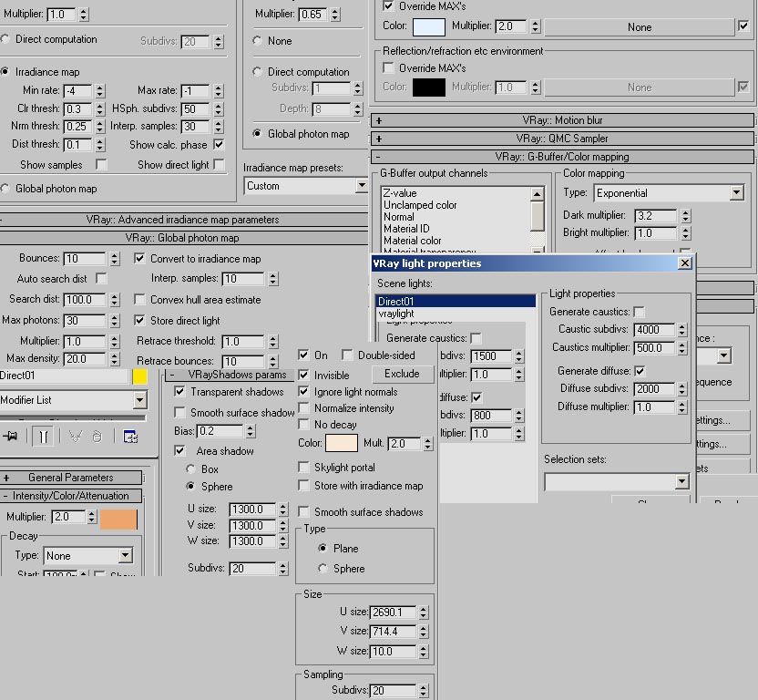Select the Plane light type radio
The width and height of the screenshot is (758, 700).
[x=323, y=548]
